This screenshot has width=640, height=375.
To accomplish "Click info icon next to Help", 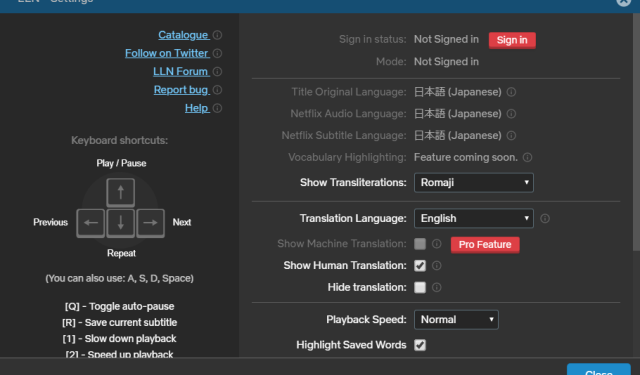I will (x=218, y=108).
